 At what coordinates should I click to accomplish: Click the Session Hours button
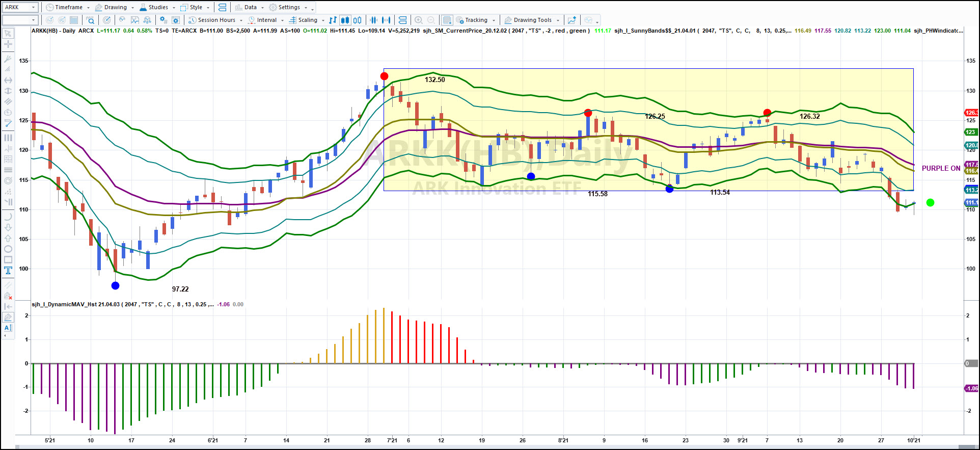click(x=212, y=20)
